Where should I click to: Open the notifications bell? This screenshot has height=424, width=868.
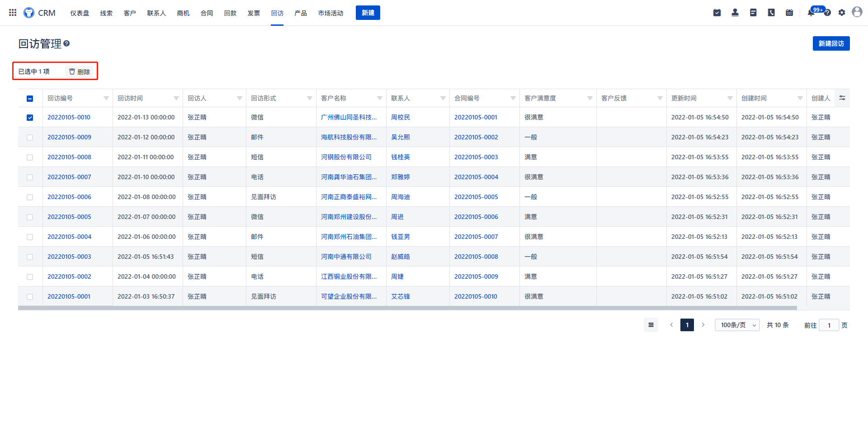[x=811, y=13]
